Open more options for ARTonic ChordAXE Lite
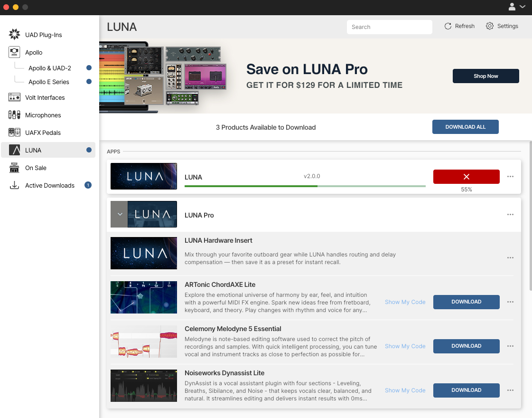532x418 pixels. click(x=510, y=302)
